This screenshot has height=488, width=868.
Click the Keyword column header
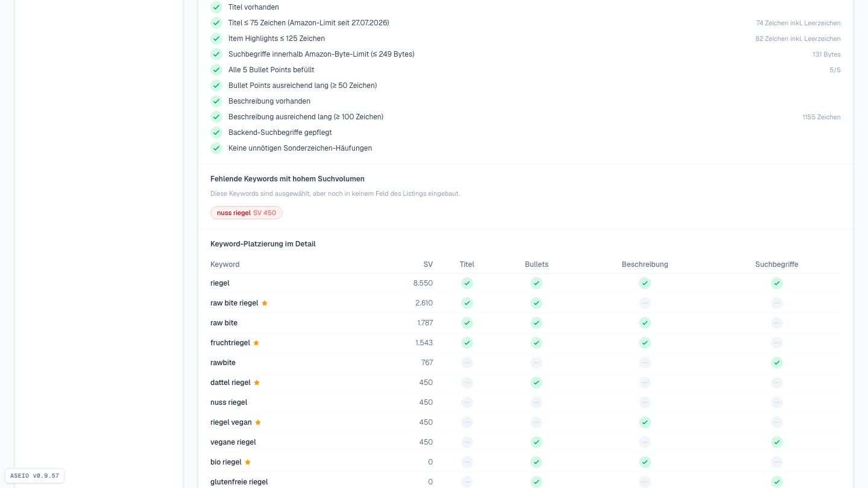(225, 264)
